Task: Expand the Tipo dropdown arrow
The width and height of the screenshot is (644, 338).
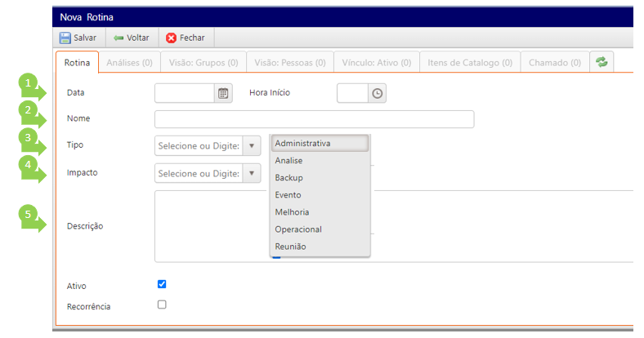Action: [x=252, y=145]
